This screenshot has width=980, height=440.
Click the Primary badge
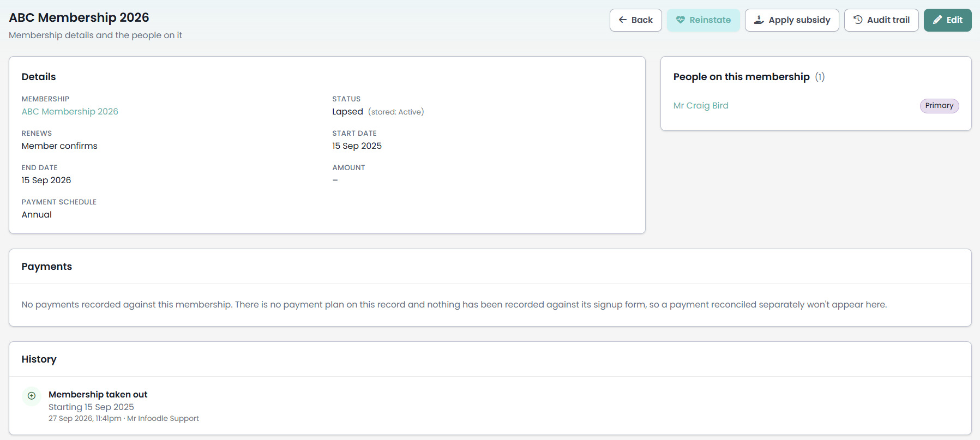coord(939,106)
